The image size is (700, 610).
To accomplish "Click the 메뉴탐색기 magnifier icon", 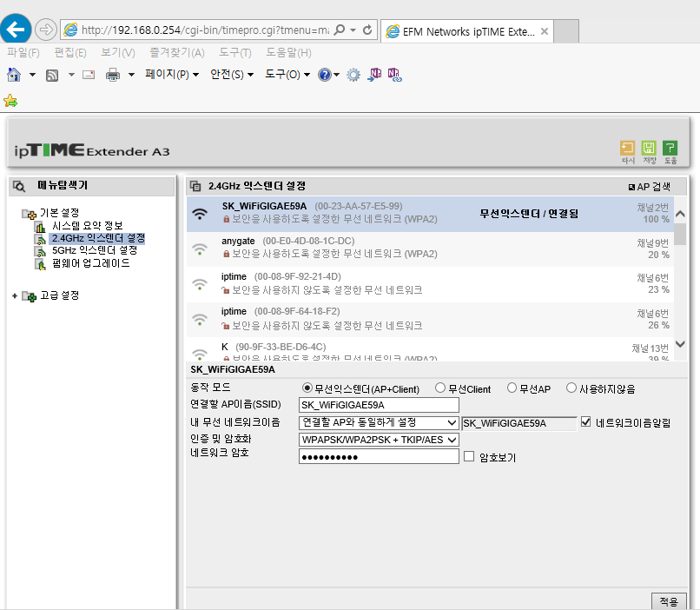I will click(19, 186).
